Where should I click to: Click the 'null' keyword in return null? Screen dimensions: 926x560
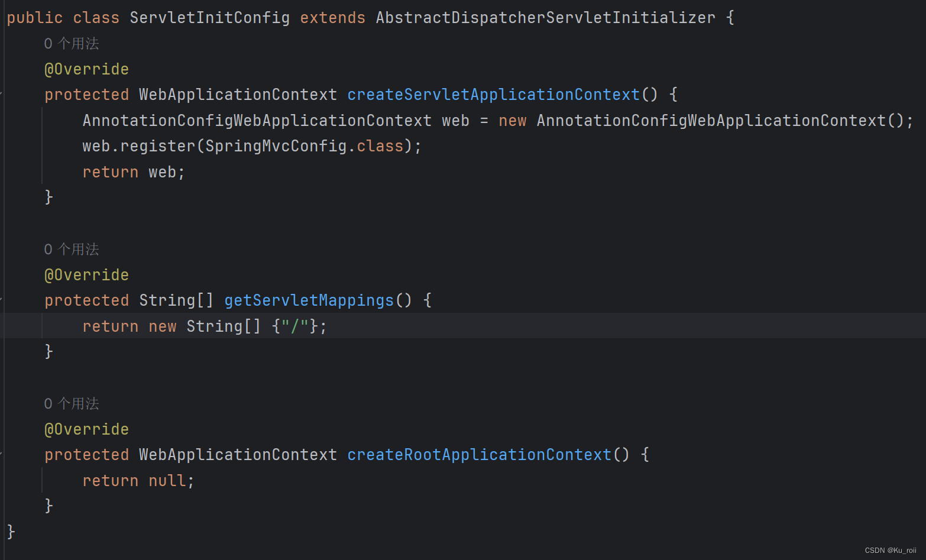point(167,481)
